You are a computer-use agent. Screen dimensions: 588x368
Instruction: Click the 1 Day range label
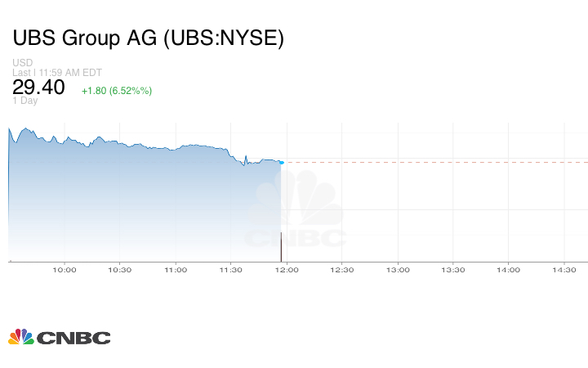25,101
